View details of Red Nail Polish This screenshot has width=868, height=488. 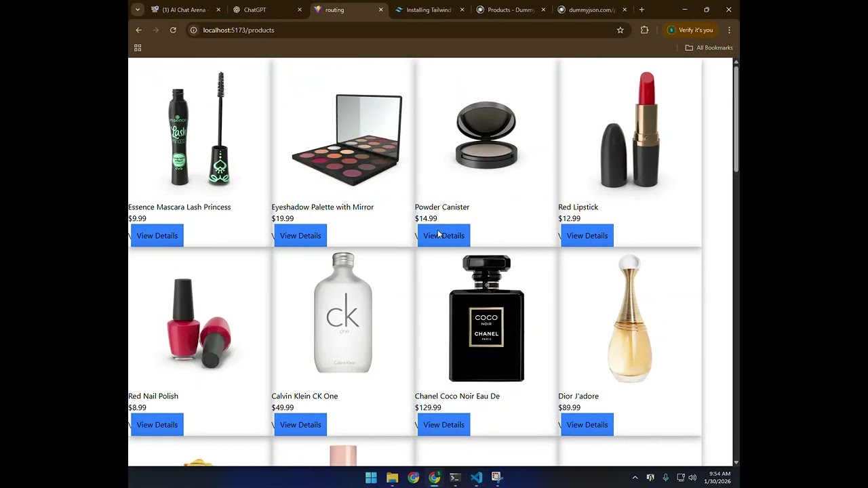(157, 425)
